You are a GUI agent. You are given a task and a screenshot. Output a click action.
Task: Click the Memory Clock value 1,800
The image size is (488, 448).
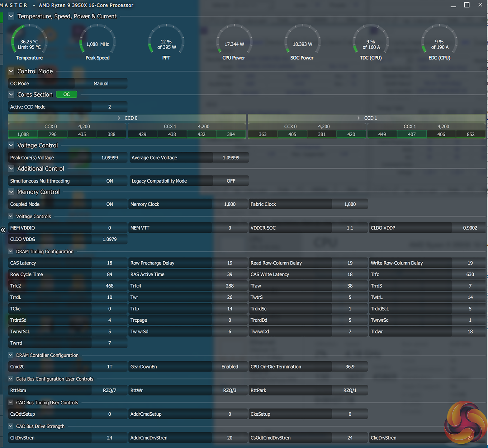tap(230, 204)
